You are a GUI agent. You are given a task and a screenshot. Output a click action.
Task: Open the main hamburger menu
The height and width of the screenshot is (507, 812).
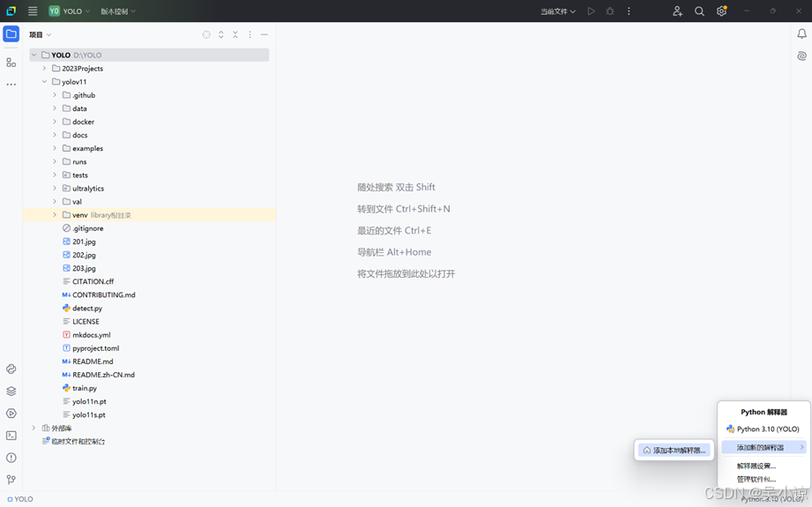33,11
